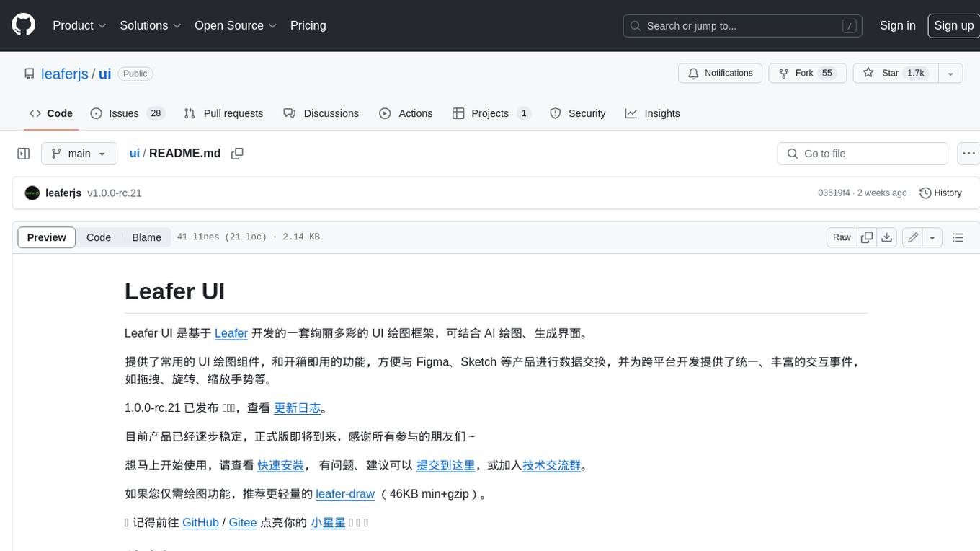Switch to the Code source view
Image resolution: width=980 pixels, height=551 pixels.
tap(99, 237)
